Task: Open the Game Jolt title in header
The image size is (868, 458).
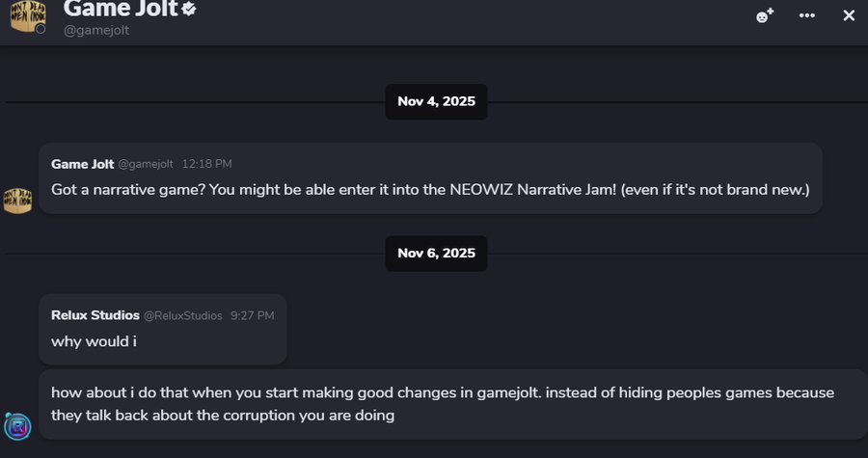Action: click(x=122, y=9)
